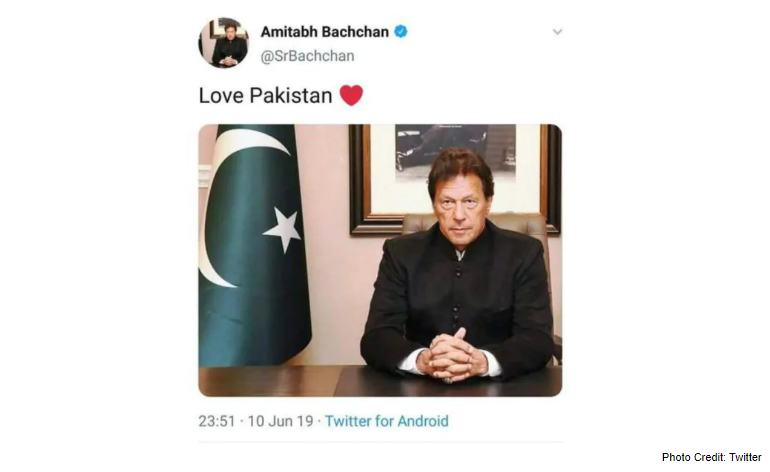Click the 10 Jun 19 date
Screen dimensions: 770x472
(x=280, y=421)
